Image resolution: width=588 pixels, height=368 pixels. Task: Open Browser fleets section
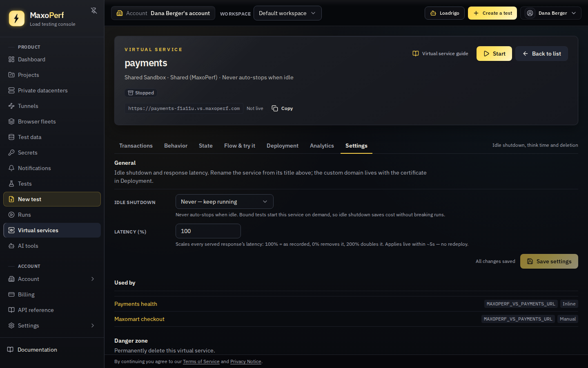click(52, 121)
